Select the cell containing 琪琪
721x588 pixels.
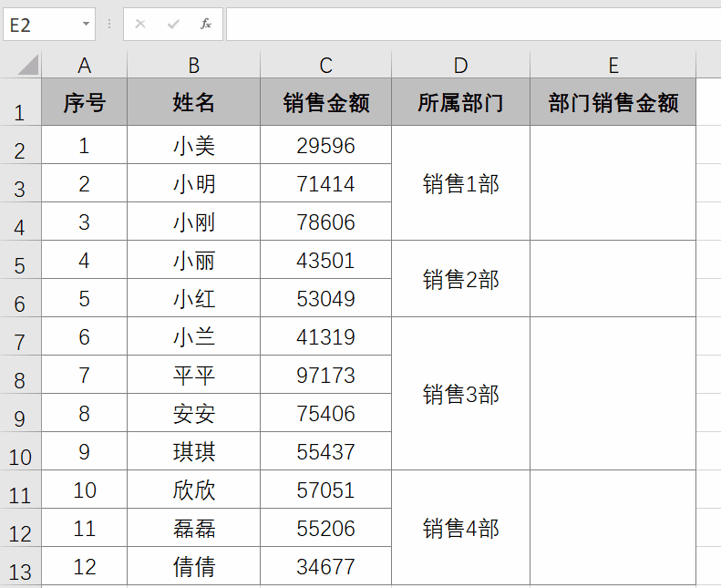click(193, 451)
